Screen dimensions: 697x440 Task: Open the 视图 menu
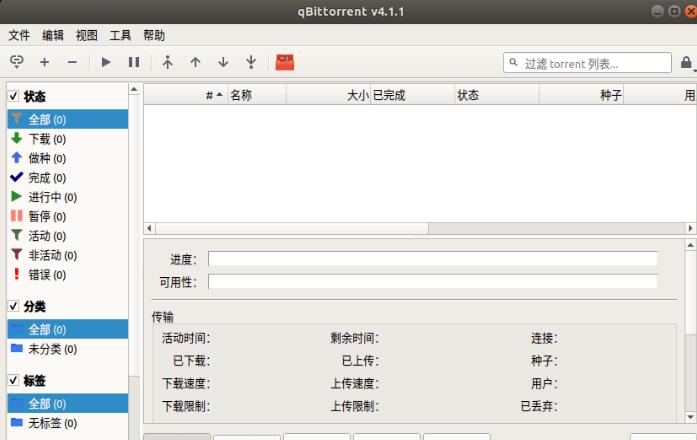click(87, 35)
